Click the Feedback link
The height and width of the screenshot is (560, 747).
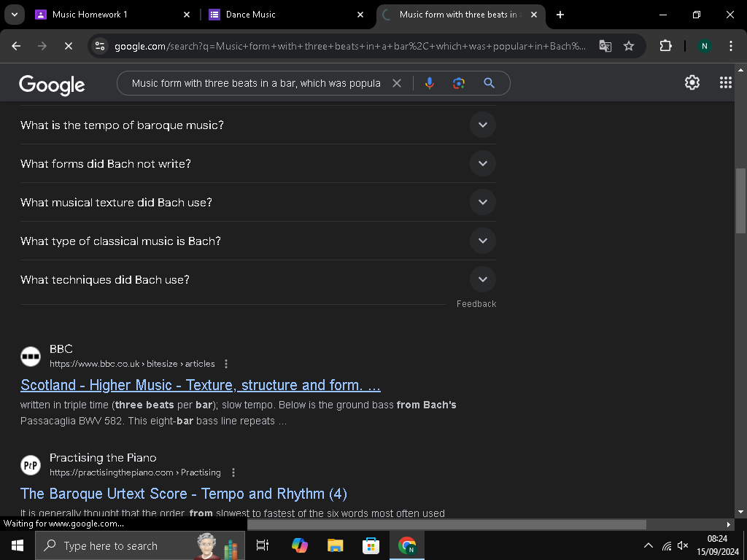pos(476,304)
